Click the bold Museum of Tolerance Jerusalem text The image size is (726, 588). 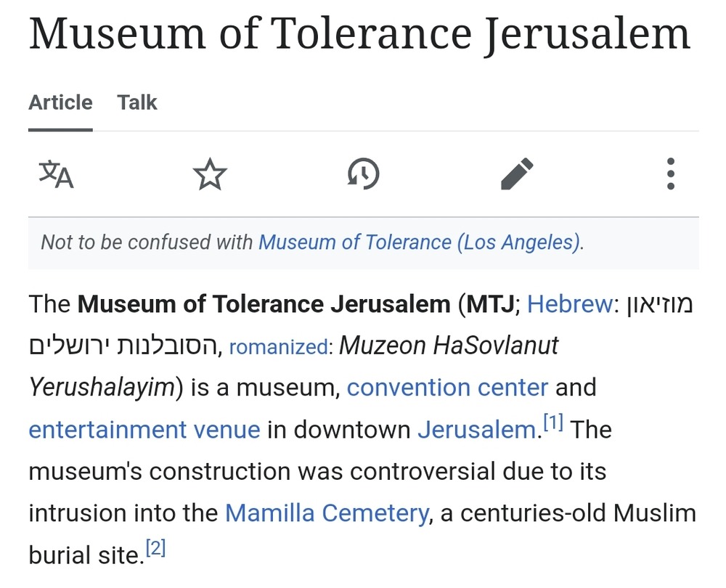click(x=264, y=303)
